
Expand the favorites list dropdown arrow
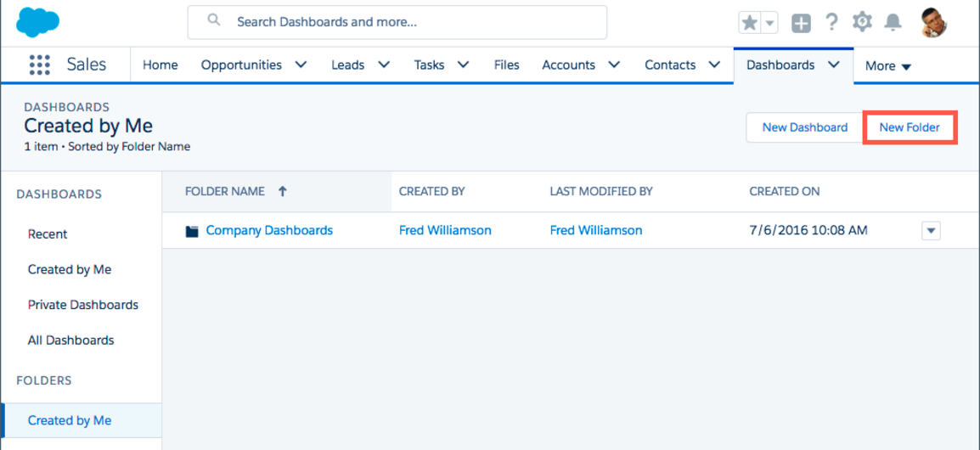tap(769, 24)
